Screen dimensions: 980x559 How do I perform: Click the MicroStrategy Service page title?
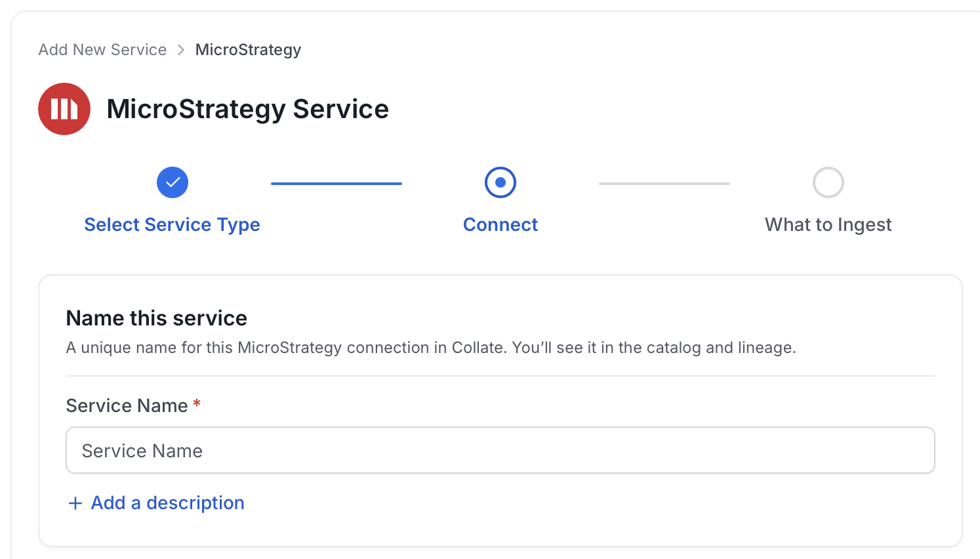[248, 109]
